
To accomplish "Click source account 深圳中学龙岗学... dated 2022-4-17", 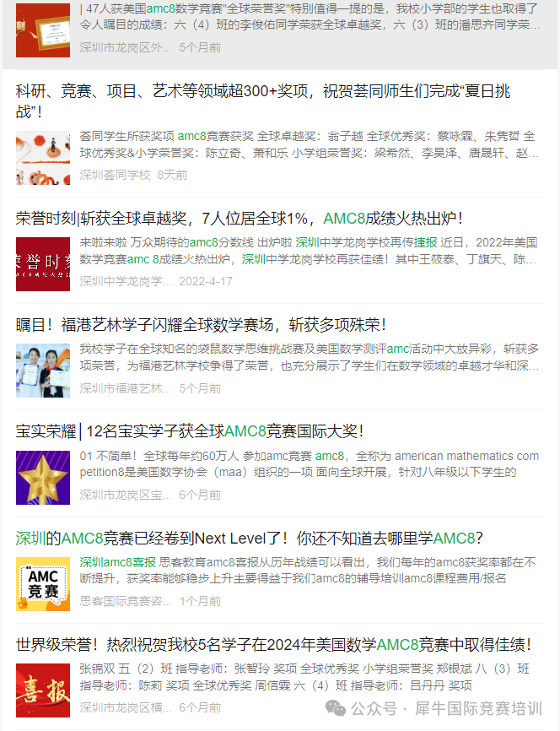I will (126, 281).
